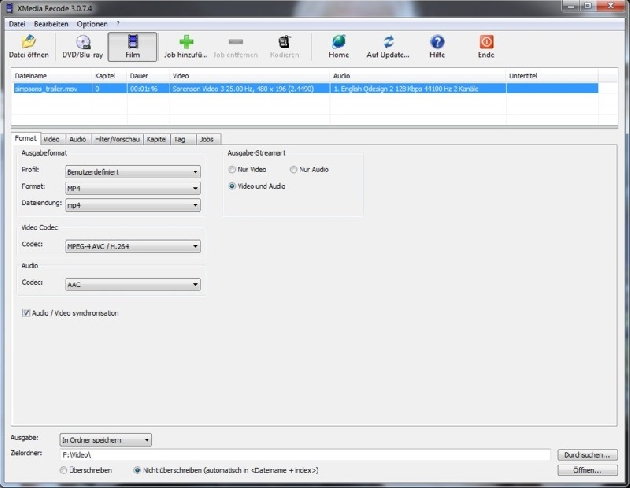Click in the Zielordner path field
The width and height of the screenshot is (630, 488).
coord(300,455)
